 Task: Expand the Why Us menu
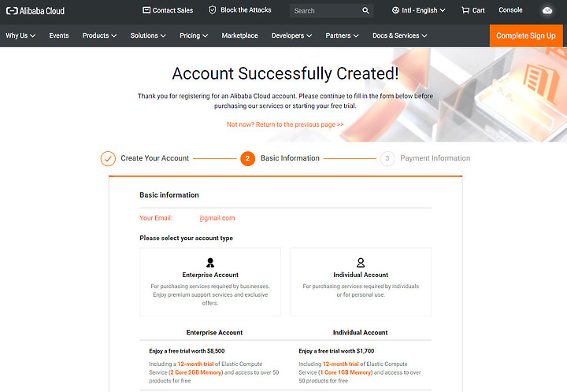pyautogui.click(x=20, y=35)
